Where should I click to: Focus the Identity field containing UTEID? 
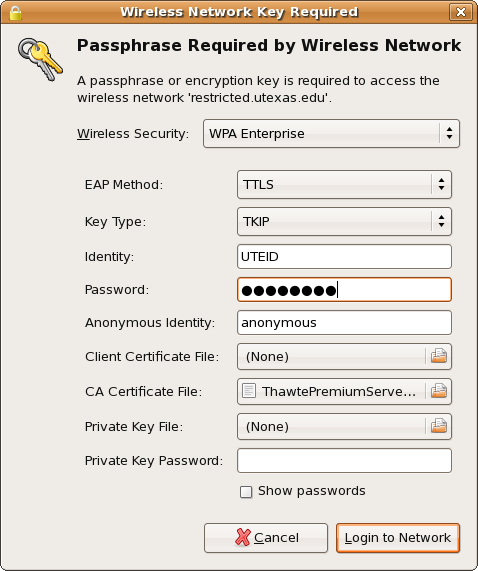(x=344, y=257)
